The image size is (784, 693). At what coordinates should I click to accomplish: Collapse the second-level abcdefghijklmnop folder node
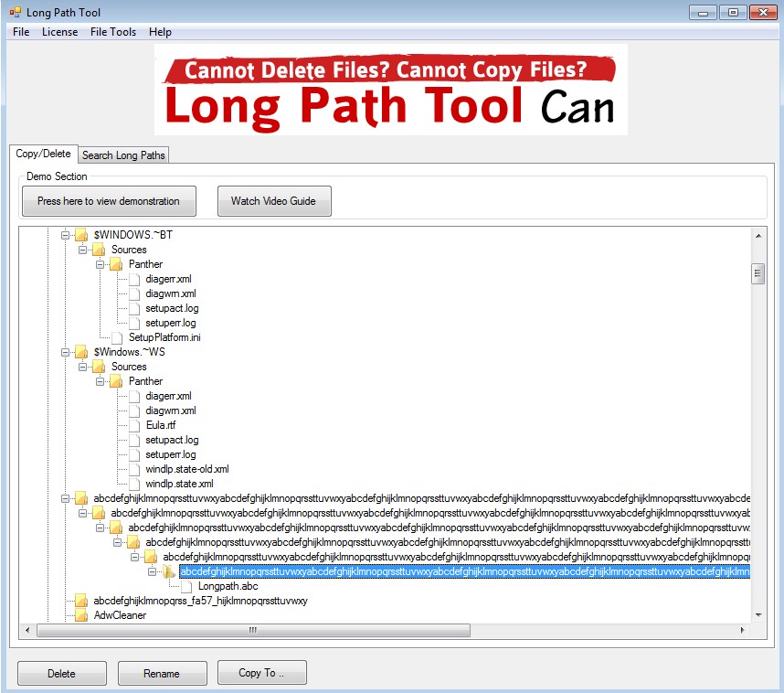[82, 513]
